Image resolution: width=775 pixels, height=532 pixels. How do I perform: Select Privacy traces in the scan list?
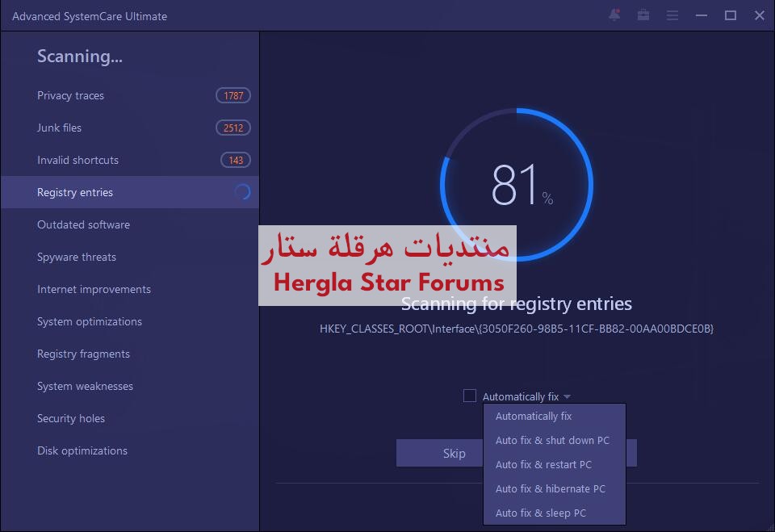click(130, 95)
